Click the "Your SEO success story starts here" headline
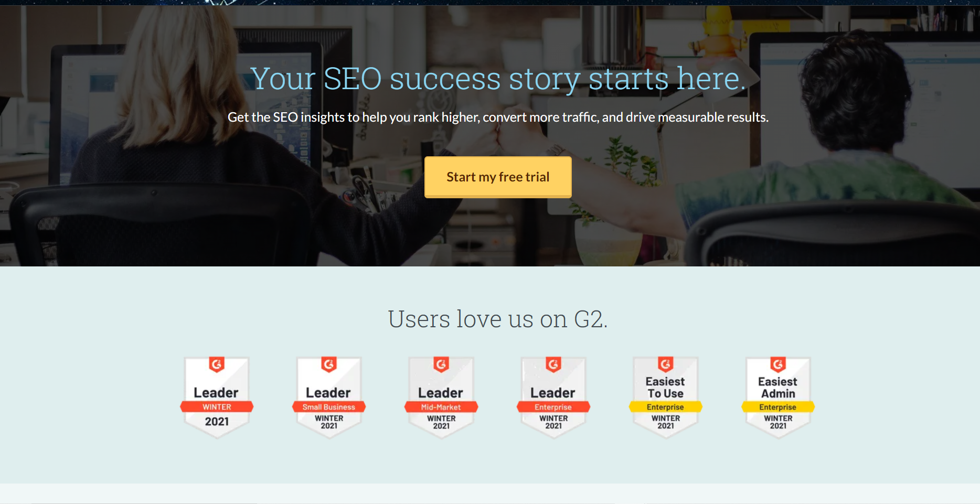The height and width of the screenshot is (504, 980). 497,79
